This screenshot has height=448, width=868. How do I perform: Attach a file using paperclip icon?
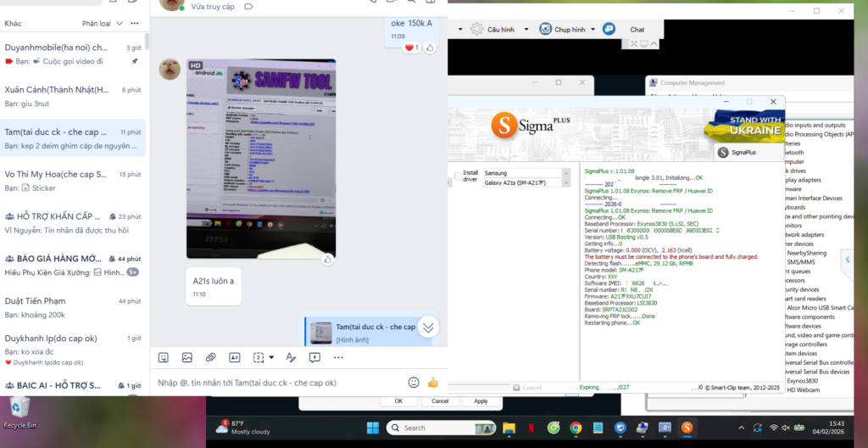click(211, 357)
